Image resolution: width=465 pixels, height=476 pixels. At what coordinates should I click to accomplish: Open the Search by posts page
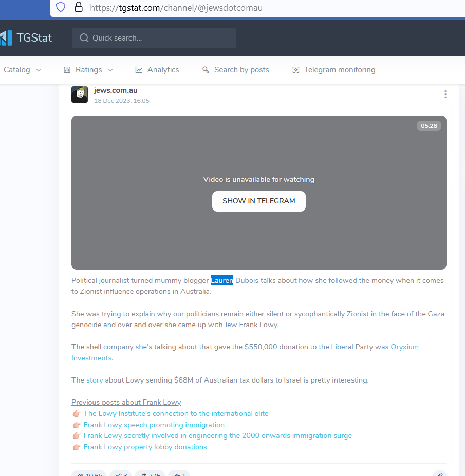[236, 70]
